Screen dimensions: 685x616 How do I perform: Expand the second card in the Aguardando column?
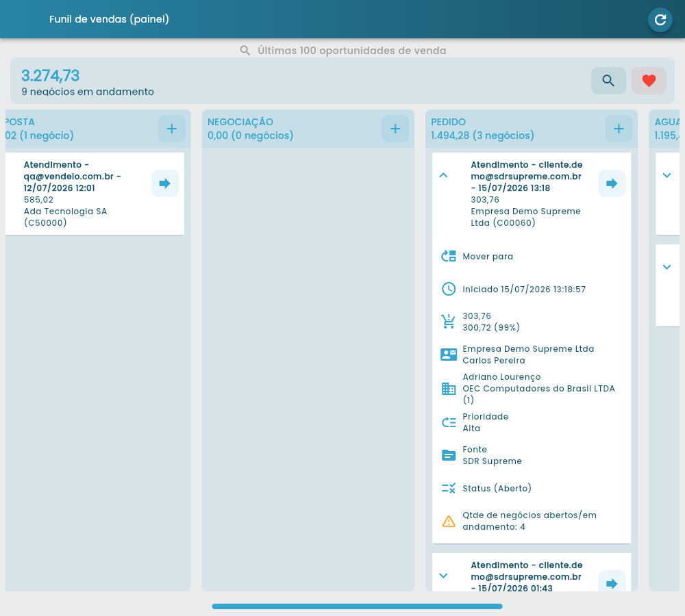coord(667,267)
